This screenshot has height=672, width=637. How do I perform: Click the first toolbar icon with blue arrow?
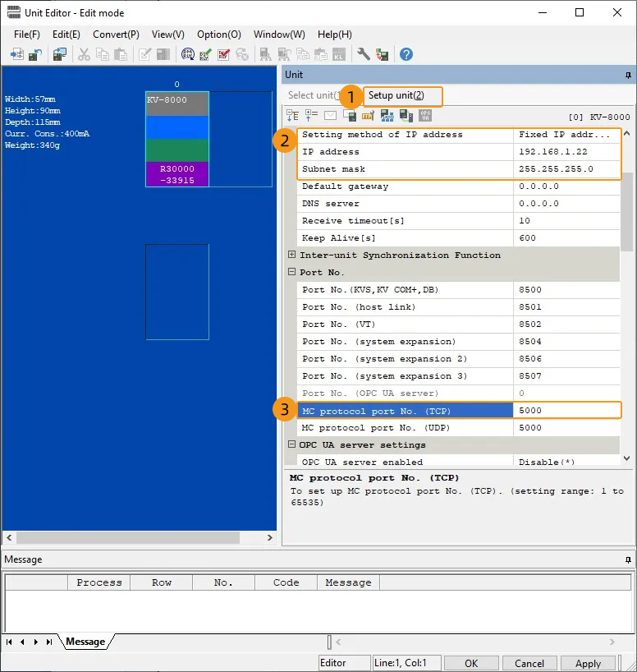pos(17,55)
